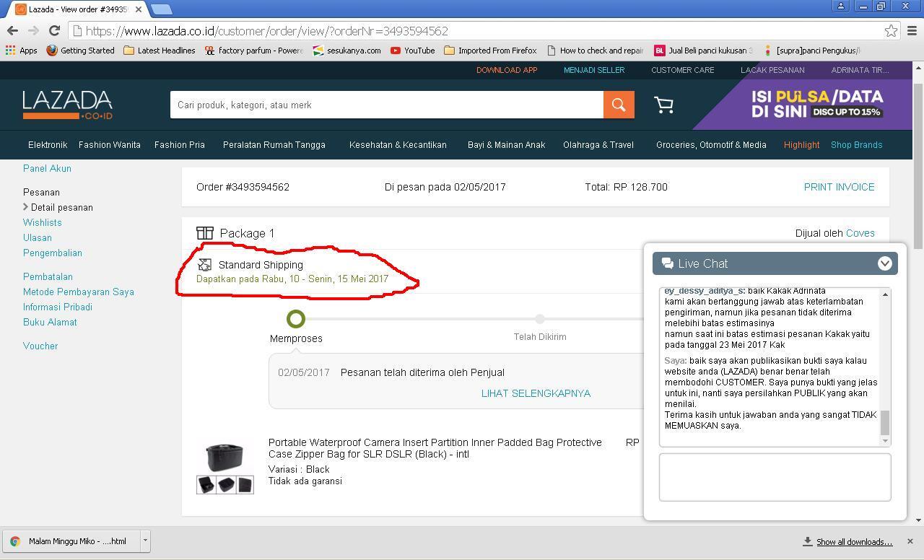Click the orange search magnifier button

[x=619, y=105]
